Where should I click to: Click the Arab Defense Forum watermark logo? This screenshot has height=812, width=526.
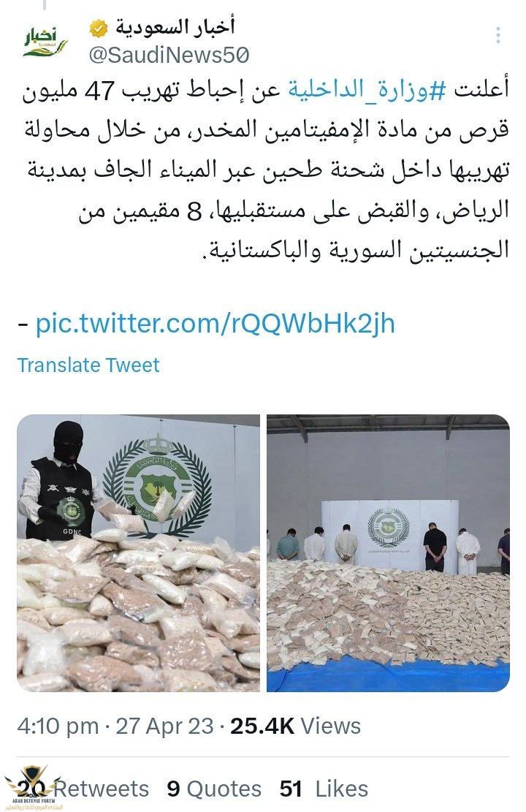(x=31, y=788)
